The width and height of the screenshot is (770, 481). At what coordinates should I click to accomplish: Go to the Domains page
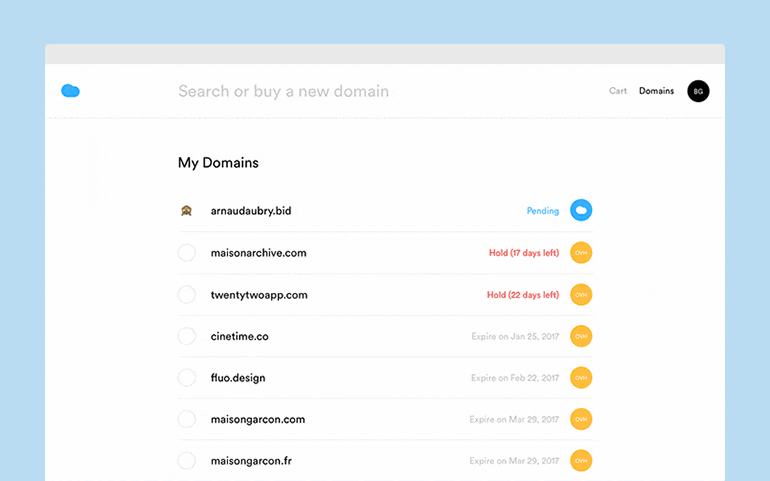656,91
